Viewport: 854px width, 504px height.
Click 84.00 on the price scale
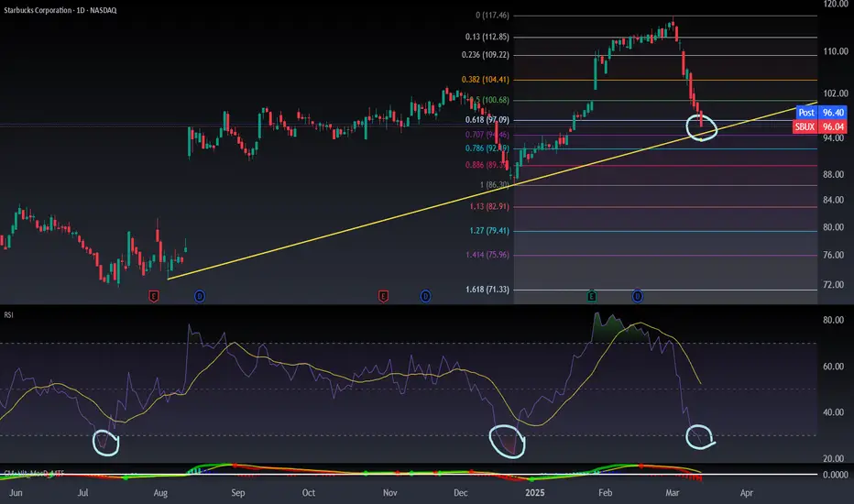pyautogui.click(x=833, y=200)
